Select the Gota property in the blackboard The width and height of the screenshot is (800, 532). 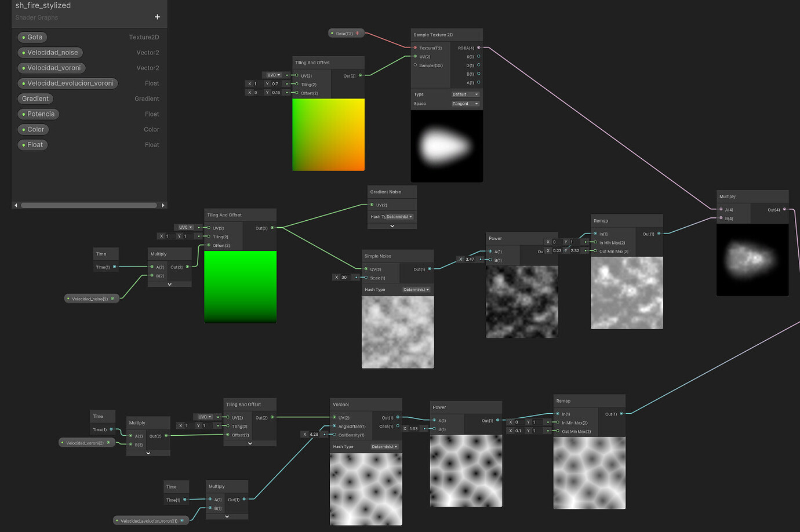pyautogui.click(x=32, y=37)
